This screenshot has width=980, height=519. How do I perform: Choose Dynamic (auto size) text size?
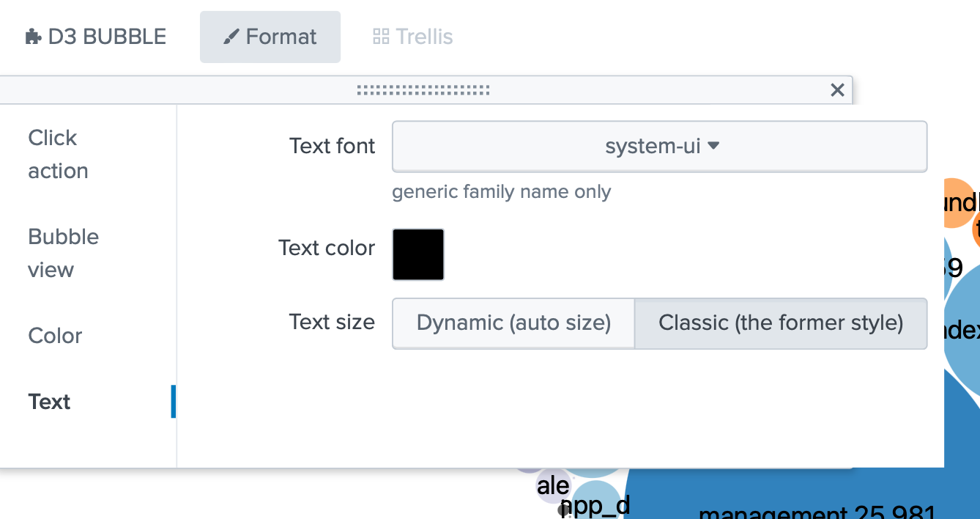pos(513,323)
